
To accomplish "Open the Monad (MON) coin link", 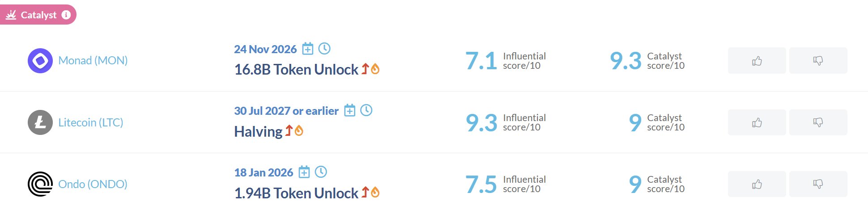I will click(93, 61).
